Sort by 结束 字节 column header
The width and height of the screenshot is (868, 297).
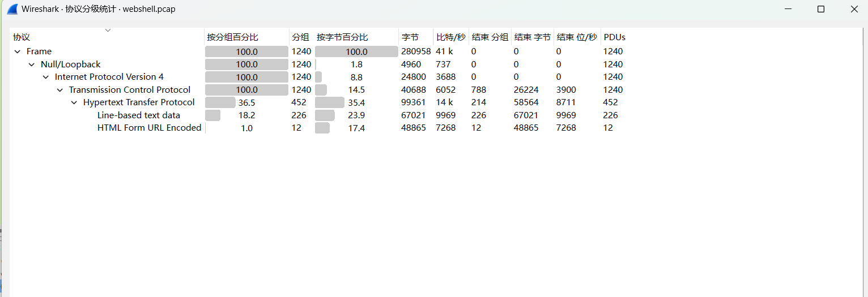coord(533,37)
